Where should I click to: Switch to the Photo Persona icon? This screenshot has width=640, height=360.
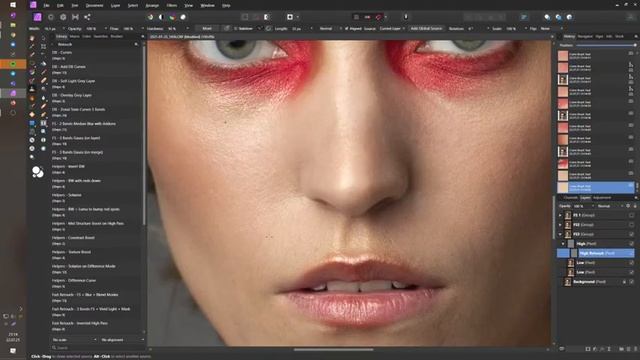pyautogui.click(x=38, y=17)
